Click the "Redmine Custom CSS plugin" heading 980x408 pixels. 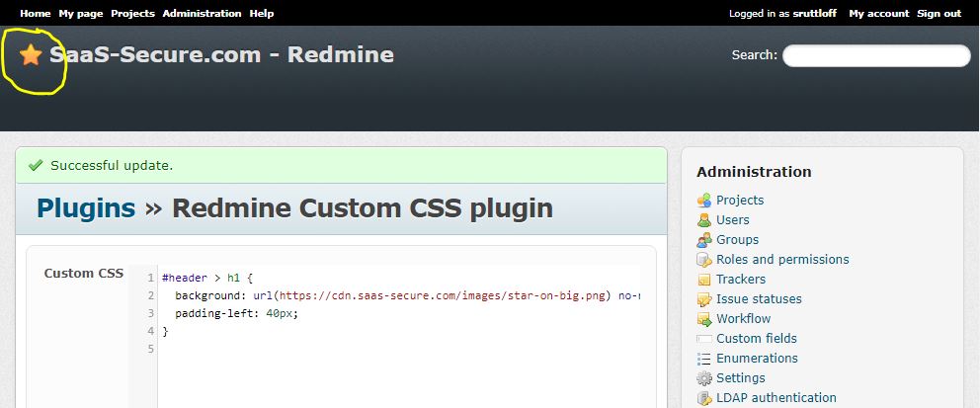coord(363,208)
